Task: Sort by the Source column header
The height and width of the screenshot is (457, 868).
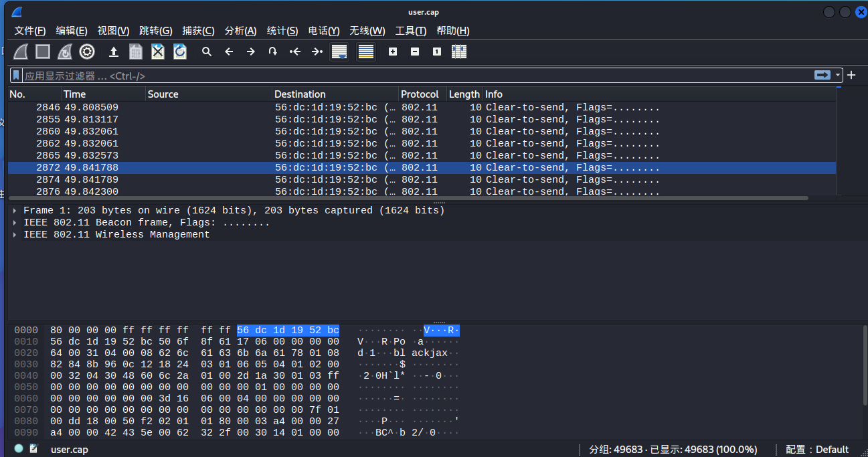Action: [x=209, y=94]
